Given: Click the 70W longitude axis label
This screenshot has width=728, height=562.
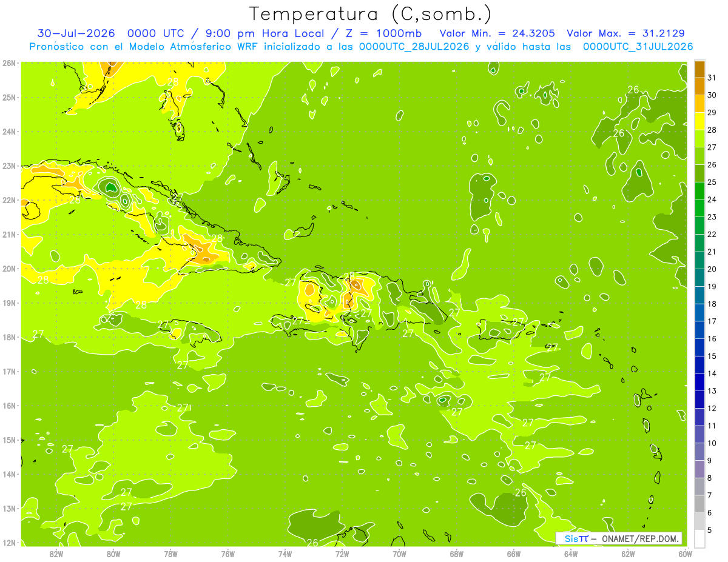Looking at the screenshot, I should coord(399,554).
